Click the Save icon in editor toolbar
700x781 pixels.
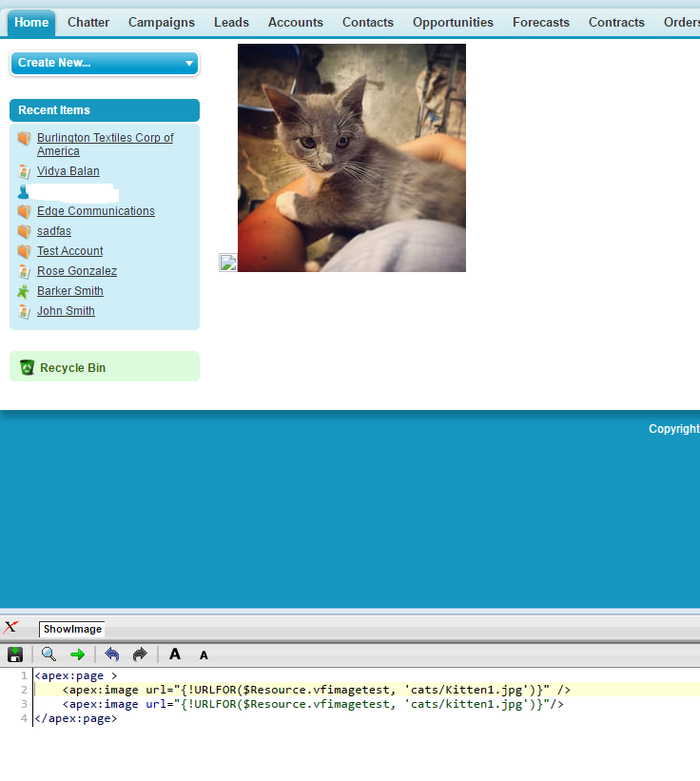click(x=15, y=654)
